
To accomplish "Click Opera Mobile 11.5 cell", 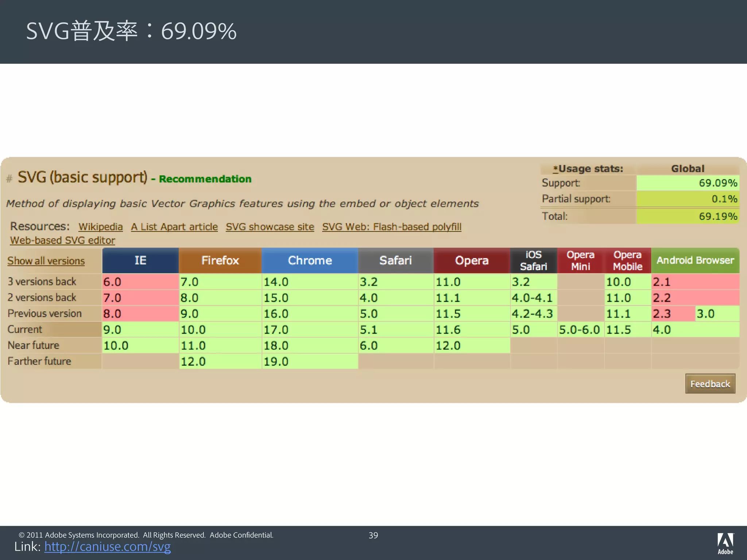I will coord(628,330).
